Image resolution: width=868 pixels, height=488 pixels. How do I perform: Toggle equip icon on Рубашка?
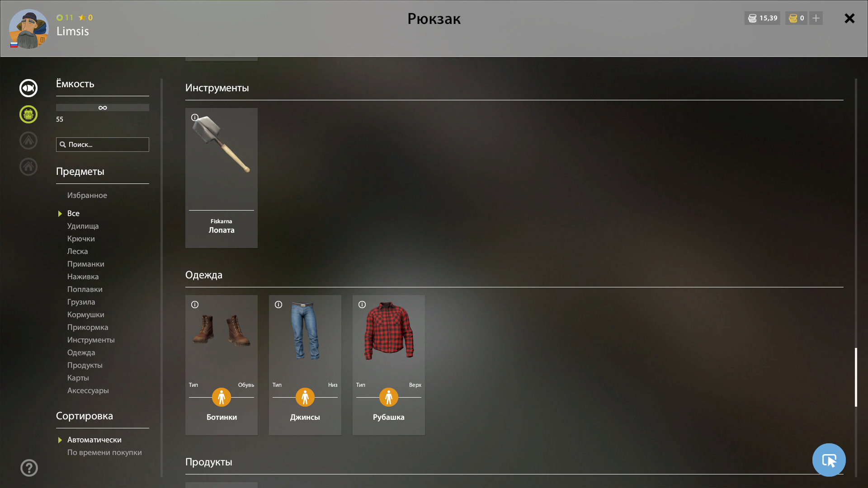pyautogui.click(x=389, y=397)
